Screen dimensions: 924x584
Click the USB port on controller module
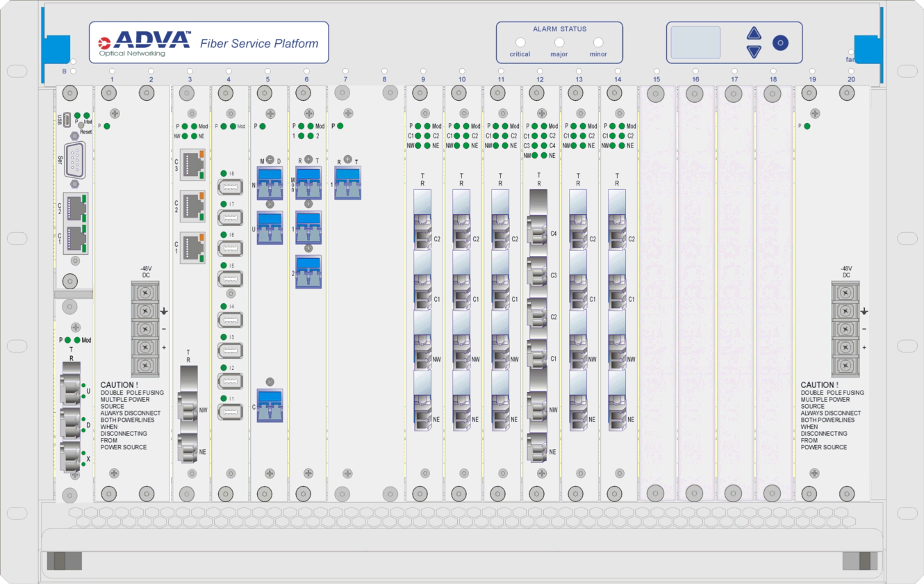coord(67,119)
